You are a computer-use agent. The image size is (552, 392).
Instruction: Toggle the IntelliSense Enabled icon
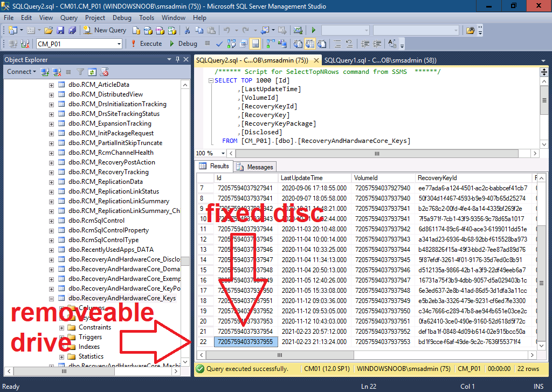click(256, 44)
